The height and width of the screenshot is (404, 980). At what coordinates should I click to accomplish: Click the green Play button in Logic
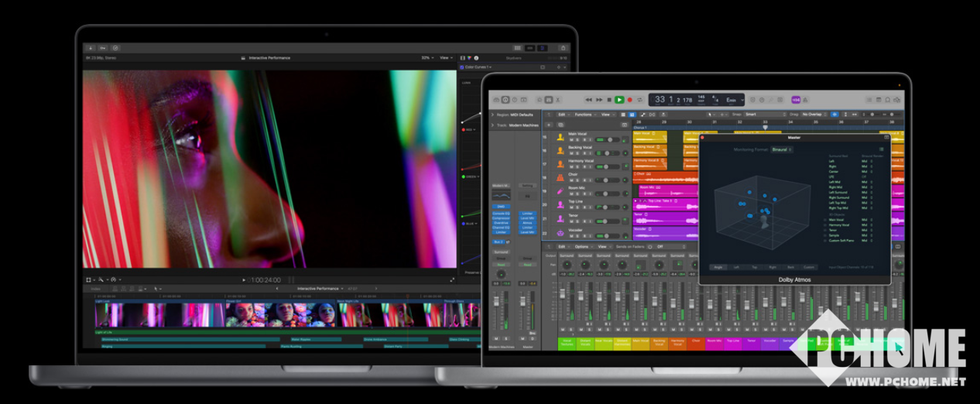(x=619, y=100)
